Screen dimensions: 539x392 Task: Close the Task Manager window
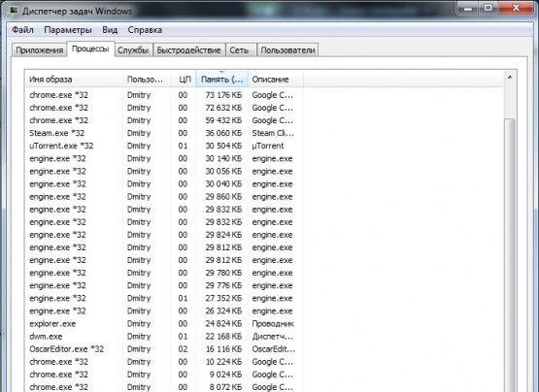click(x=516, y=8)
